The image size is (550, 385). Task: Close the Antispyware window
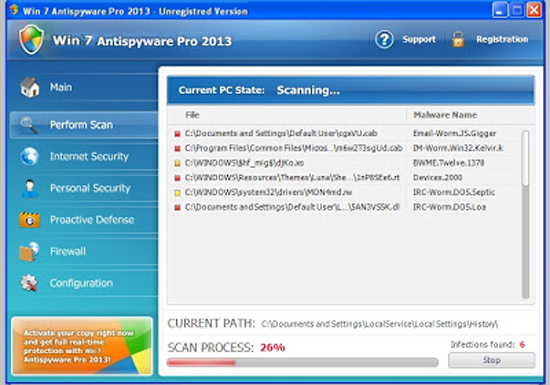coord(534,10)
